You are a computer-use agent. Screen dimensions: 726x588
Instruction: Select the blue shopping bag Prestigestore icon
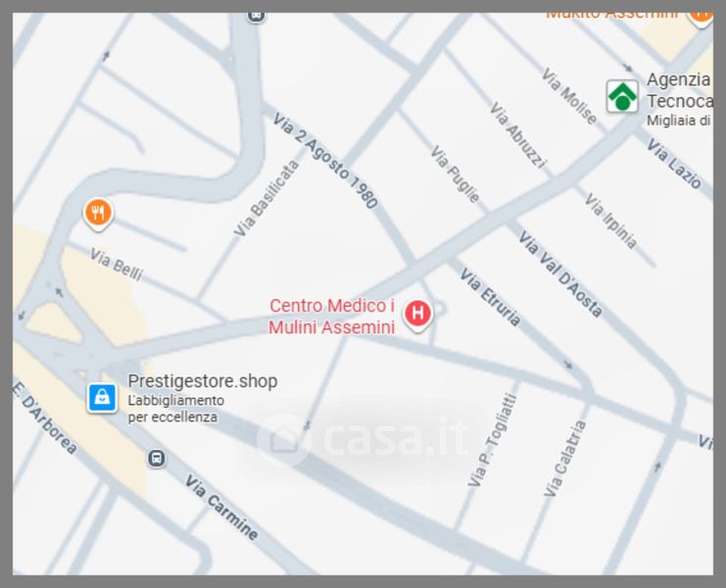[x=102, y=398]
